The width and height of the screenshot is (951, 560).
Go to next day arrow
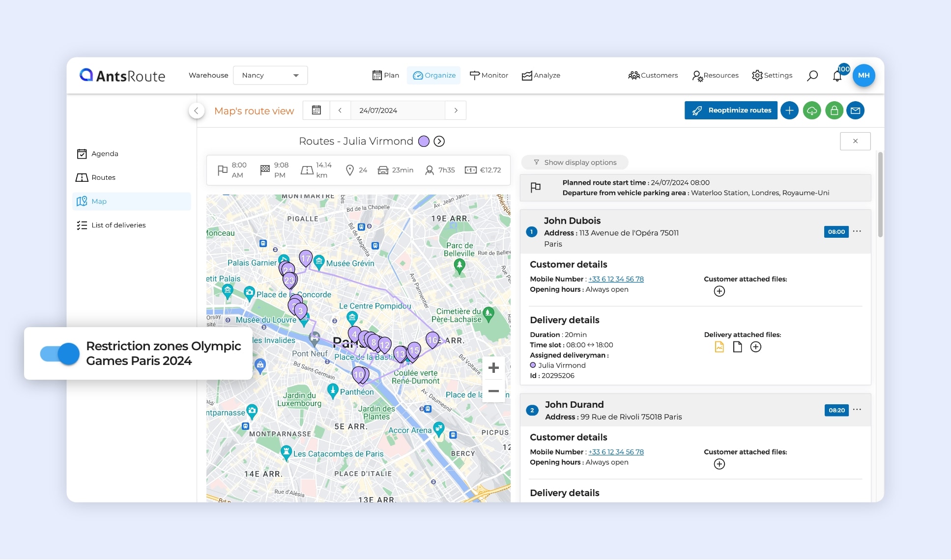[x=456, y=111]
